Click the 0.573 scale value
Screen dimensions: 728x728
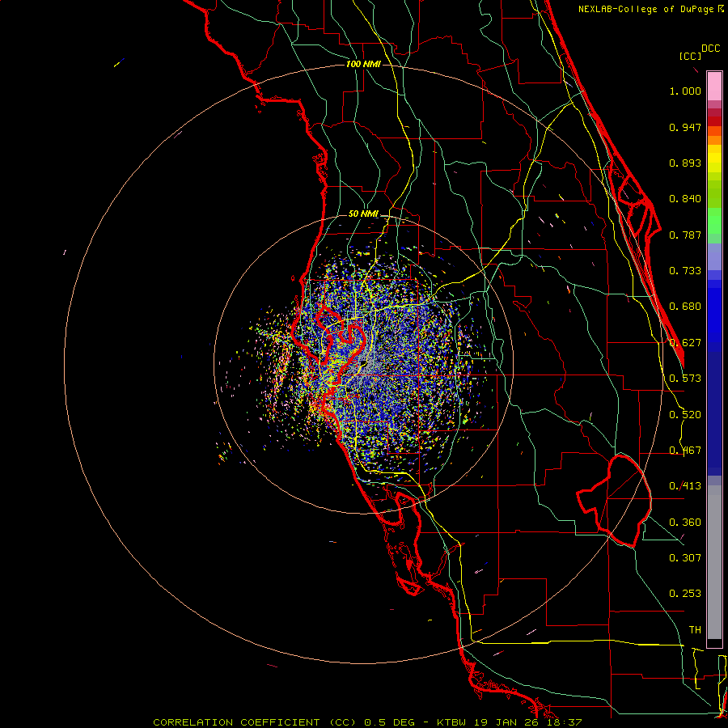click(685, 379)
